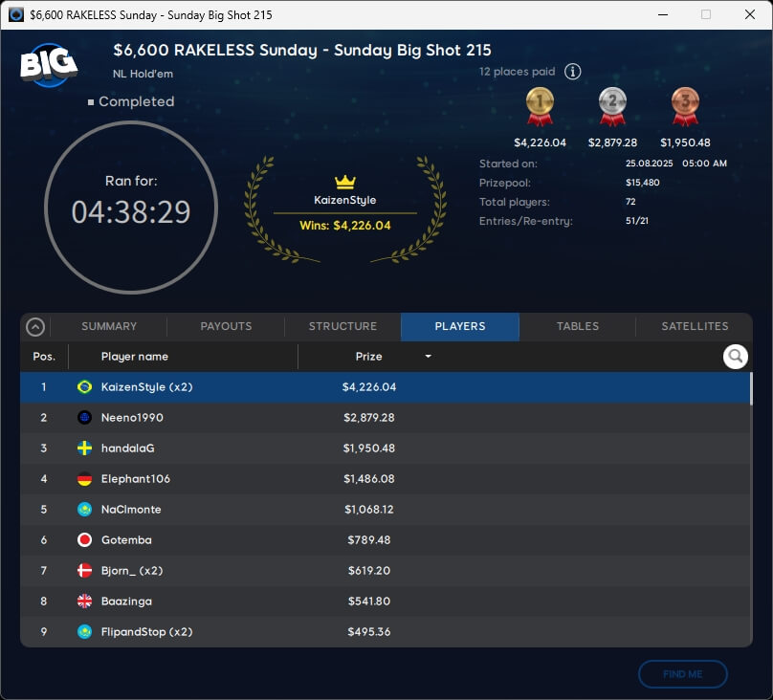This screenshot has width=773, height=700.
Task: Click the bronze third place medal
Action: click(x=685, y=106)
